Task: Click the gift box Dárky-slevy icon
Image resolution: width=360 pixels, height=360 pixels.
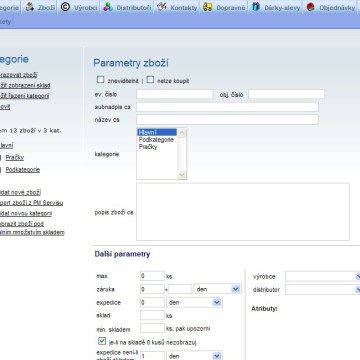Action: [256, 7]
